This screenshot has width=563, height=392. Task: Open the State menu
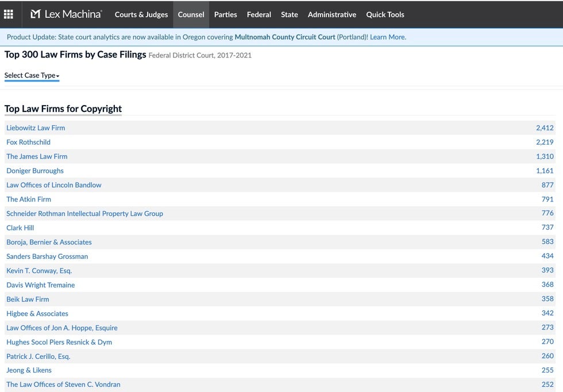(290, 14)
